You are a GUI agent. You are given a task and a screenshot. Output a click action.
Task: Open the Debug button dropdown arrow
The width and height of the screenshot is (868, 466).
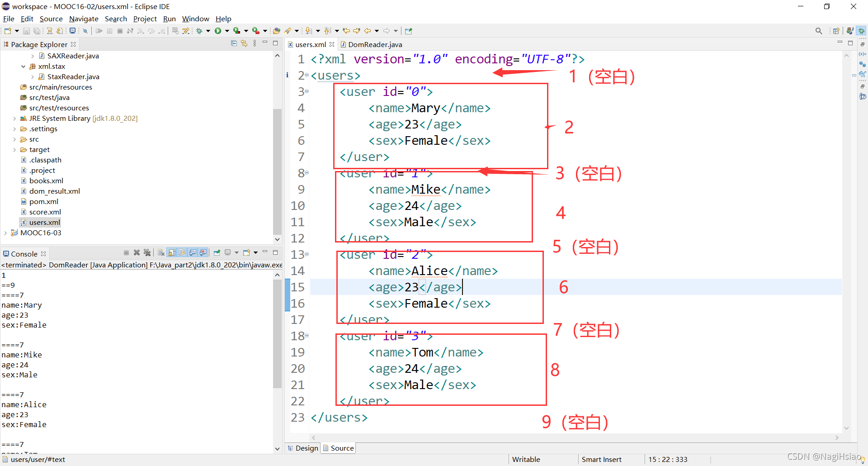click(x=208, y=31)
